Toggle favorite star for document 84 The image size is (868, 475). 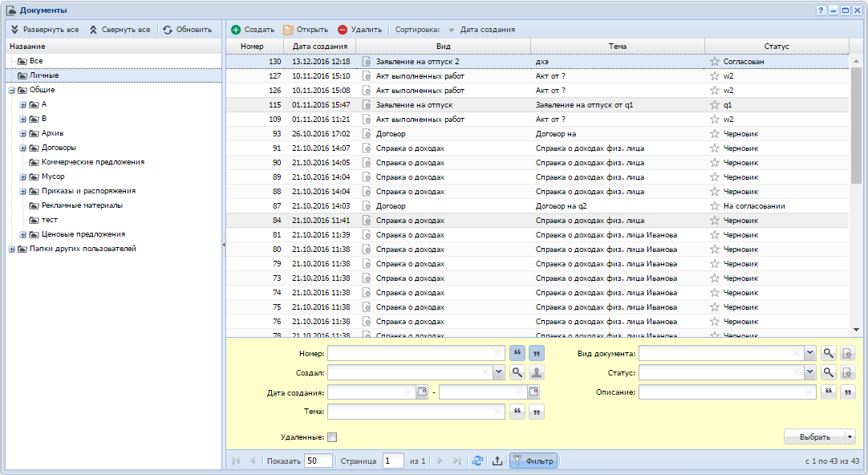tap(715, 221)
